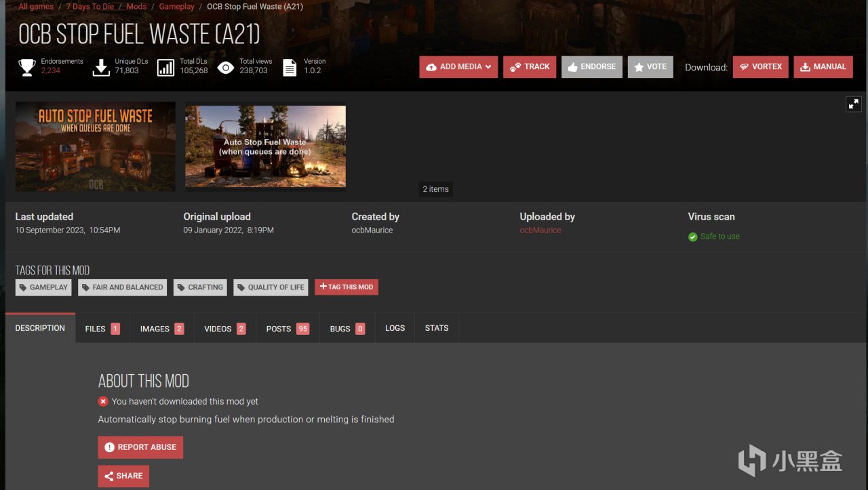Switch to the Description tab
This screenshot has width=868, height=490.
40,328
